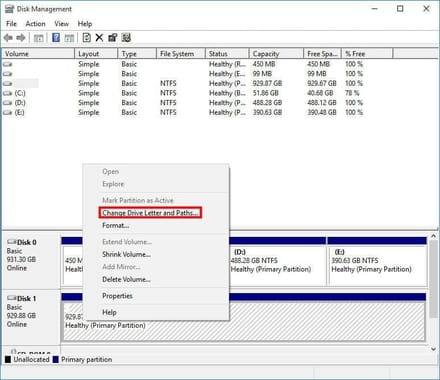Choose Format from the context menu
Screen dimensions: 440x380
click(115, 225)
